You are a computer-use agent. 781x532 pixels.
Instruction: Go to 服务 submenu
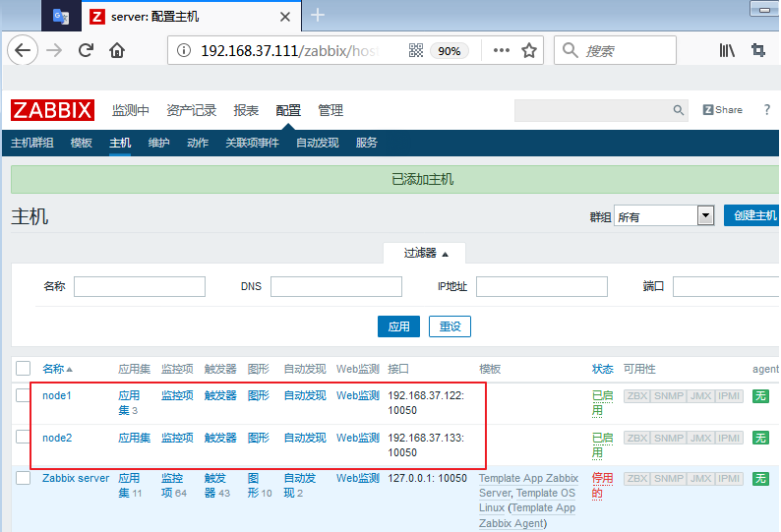367,143
